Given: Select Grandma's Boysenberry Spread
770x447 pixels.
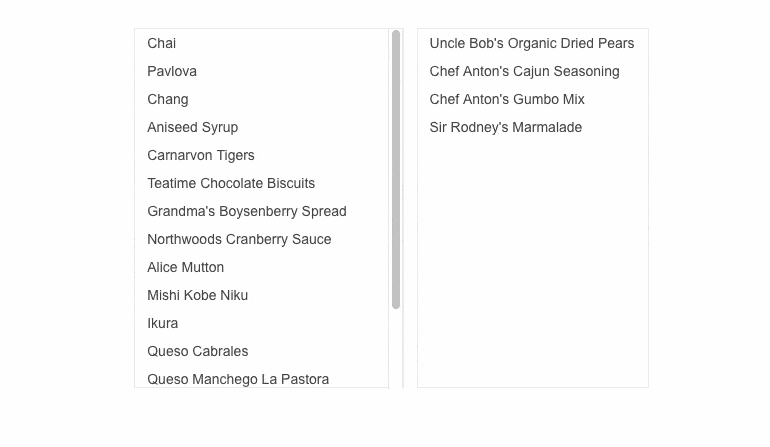Looking at the screenshot, I should coord(247,211).
